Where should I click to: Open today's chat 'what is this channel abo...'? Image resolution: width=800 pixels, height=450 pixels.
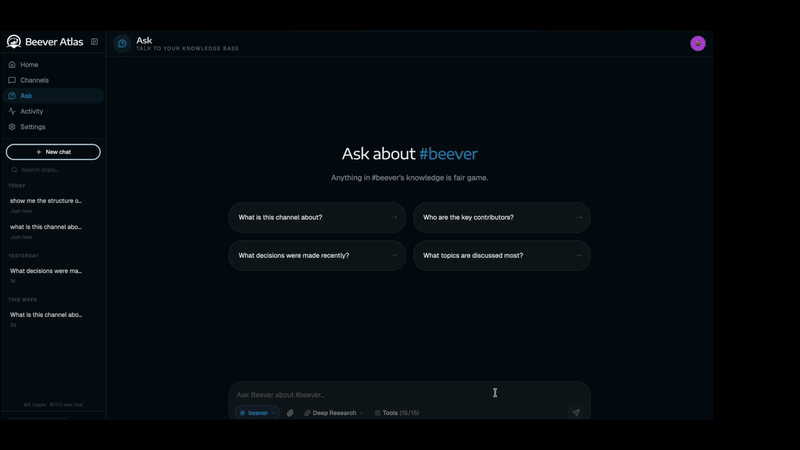click(53, 231)
